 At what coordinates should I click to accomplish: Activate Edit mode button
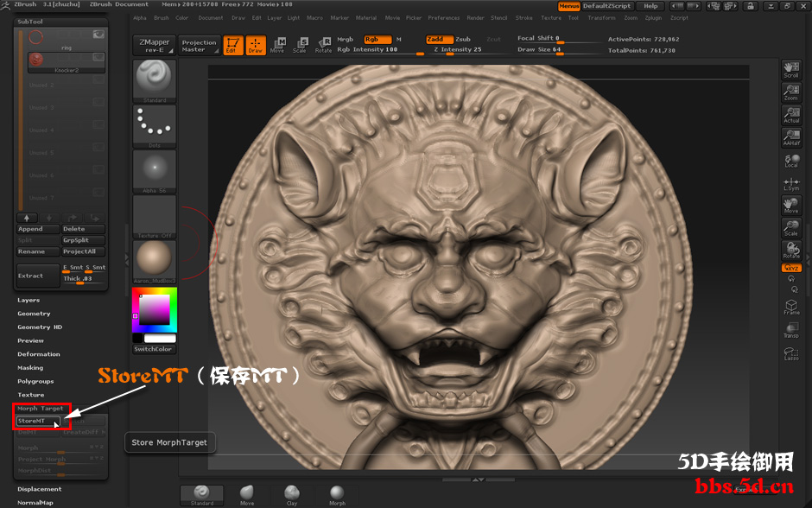[233, 45]
